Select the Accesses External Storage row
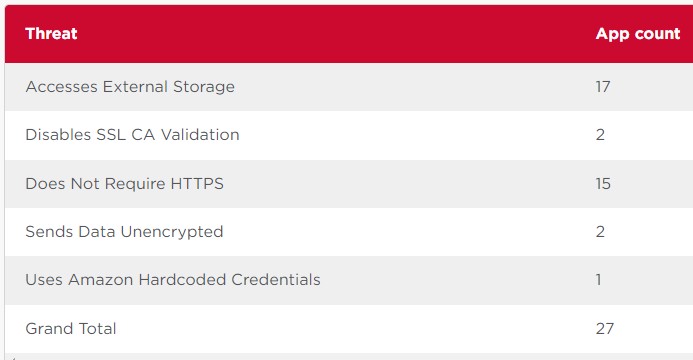Image resolution: width=693 pixels, height=360 pixels. (349, 87)
